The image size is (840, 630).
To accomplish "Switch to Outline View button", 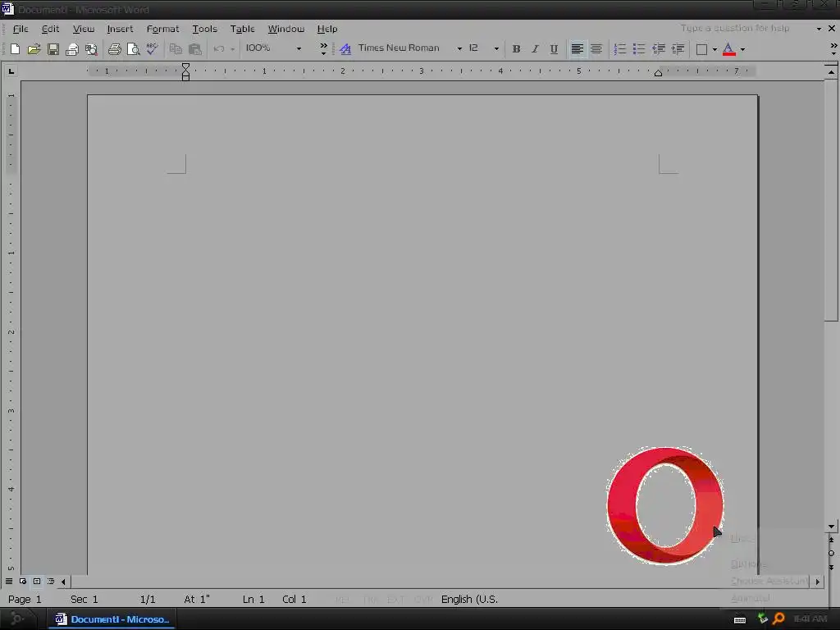I will pos(51,582).
